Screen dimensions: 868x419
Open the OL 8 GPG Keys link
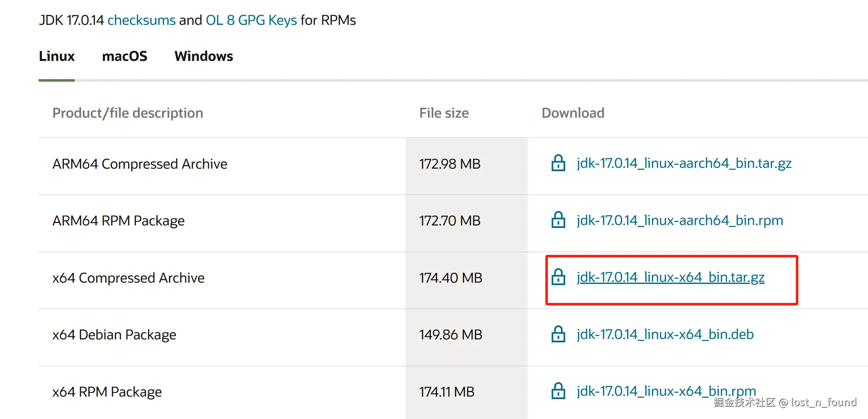tap(251, 20)
